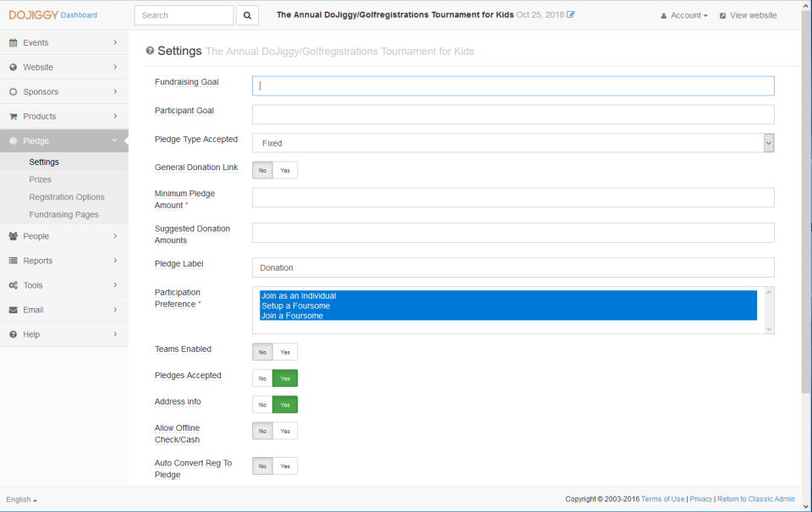Click the People group icon
812x512 pixels.
(x=13, y=236)
